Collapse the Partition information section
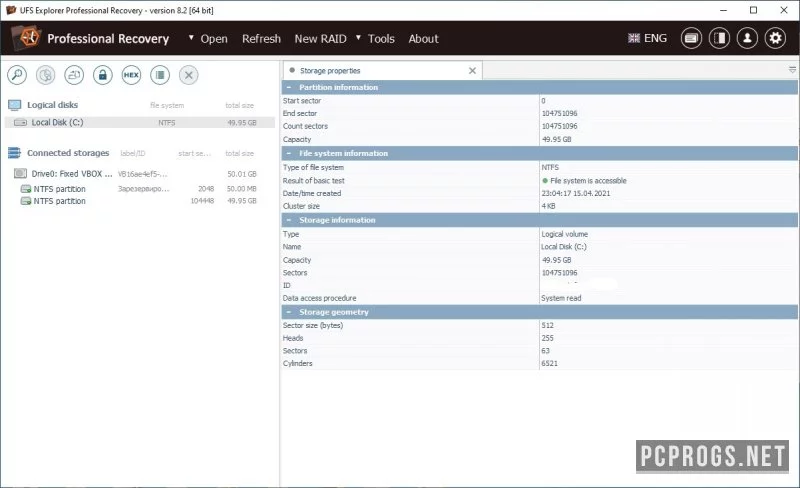 coord(289,87)
